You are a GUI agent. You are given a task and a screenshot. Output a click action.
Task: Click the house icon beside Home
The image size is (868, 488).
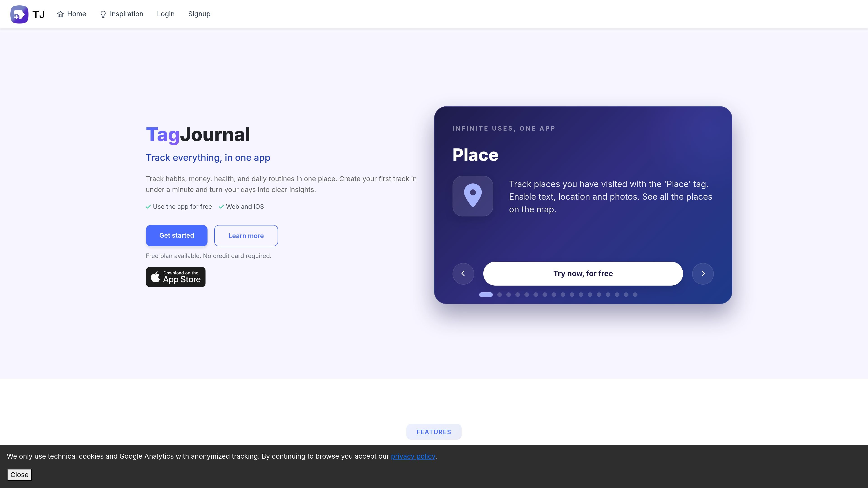tap(60, 14)
